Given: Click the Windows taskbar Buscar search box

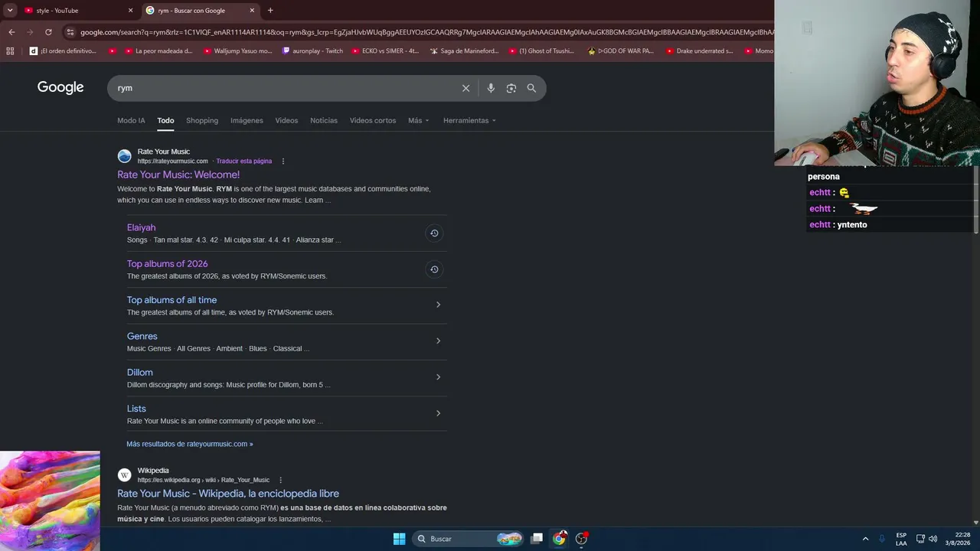Looking at the screenshot, I should coord(469,539).
